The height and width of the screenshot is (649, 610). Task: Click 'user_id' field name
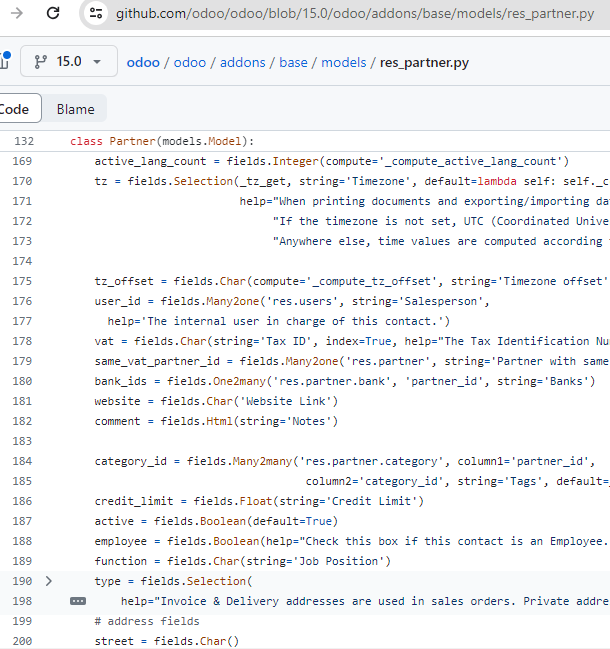pyautogui.click(x=118, y=301)
